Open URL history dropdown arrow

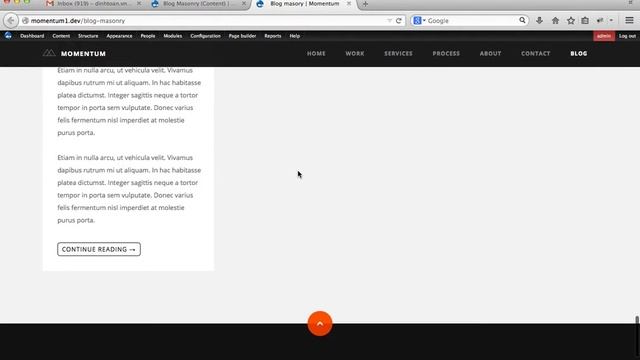389,20
